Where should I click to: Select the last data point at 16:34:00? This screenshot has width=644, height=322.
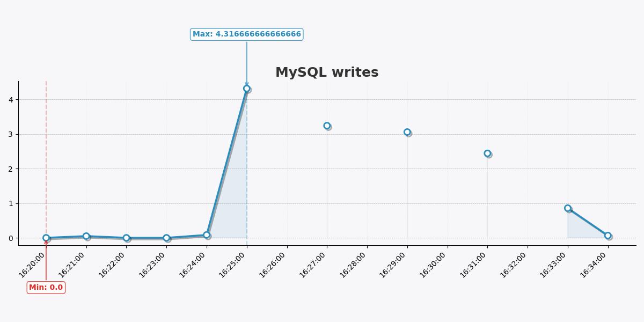click(608, 236)
